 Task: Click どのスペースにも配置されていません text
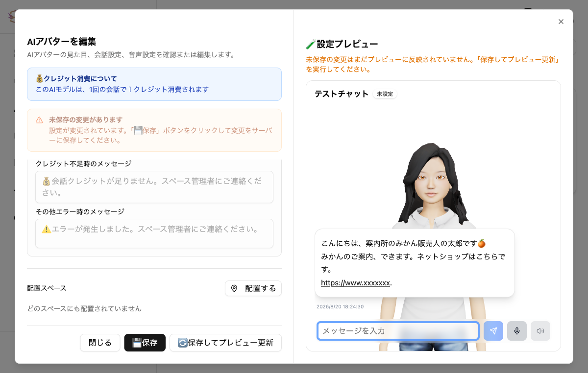(x=84, y=309)
